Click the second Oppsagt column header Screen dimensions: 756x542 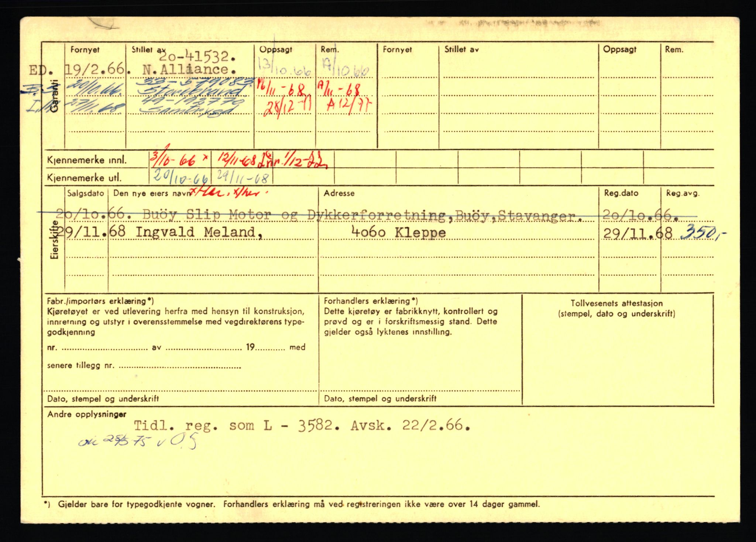click(620, 49)
